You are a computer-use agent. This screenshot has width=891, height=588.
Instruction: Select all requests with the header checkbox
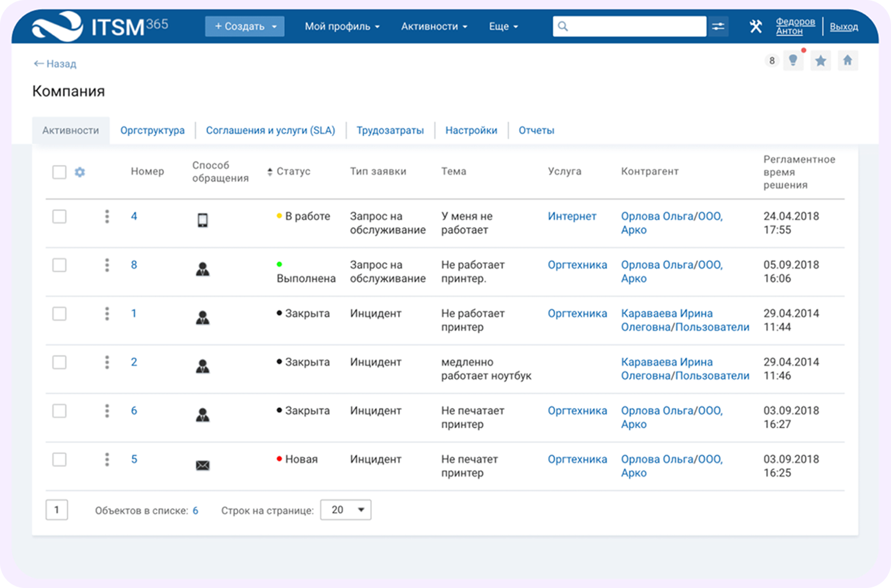[x=59, y=172]
